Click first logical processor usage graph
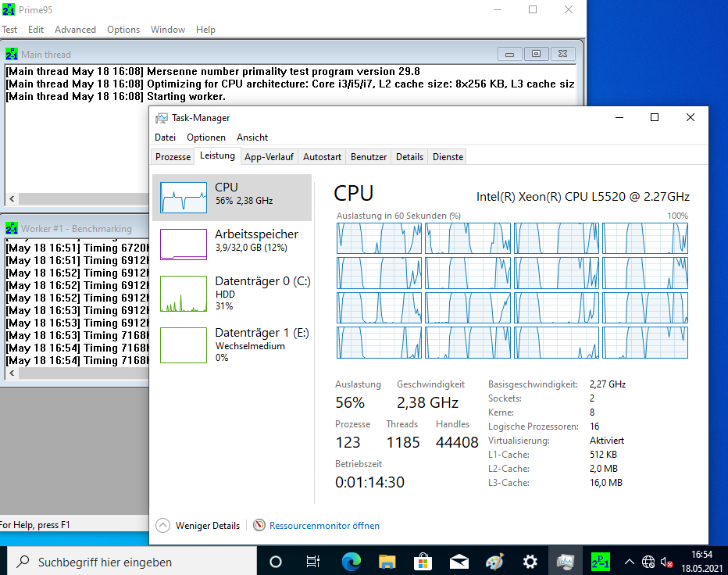 tap(379, 238)
